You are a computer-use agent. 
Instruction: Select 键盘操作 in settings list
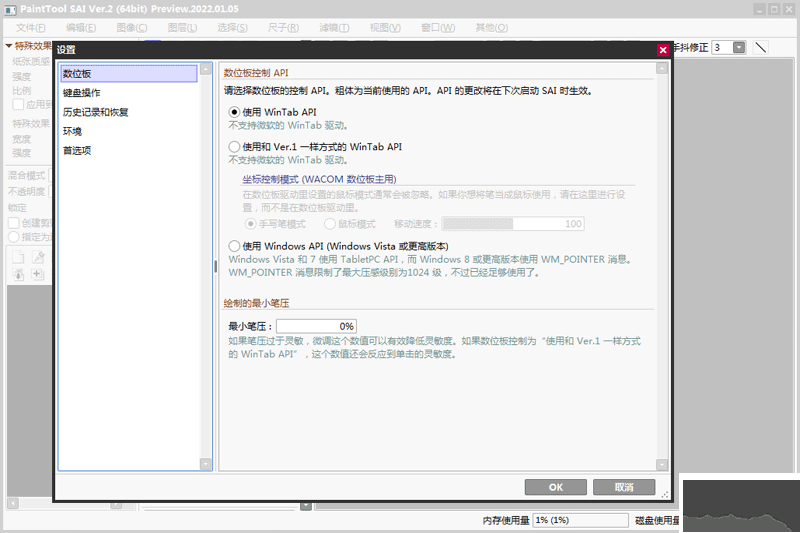point(81,93)
